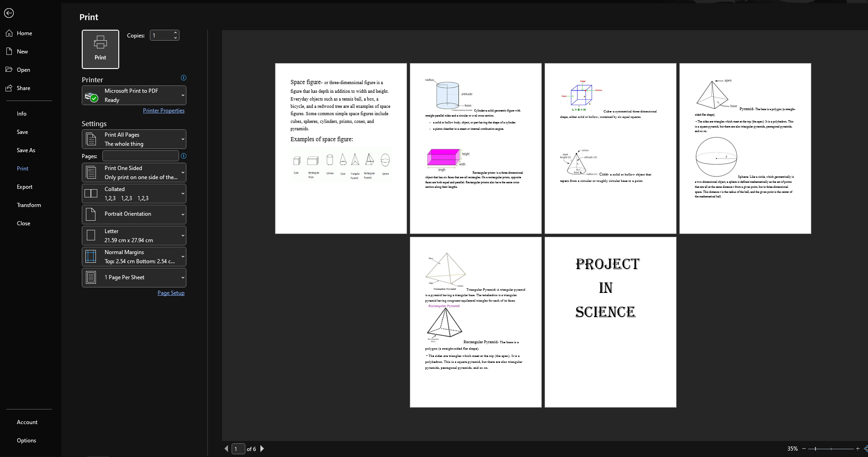Click the 35% zoom level text
Screen dimensions: 868x457
(x=792, y=449)
